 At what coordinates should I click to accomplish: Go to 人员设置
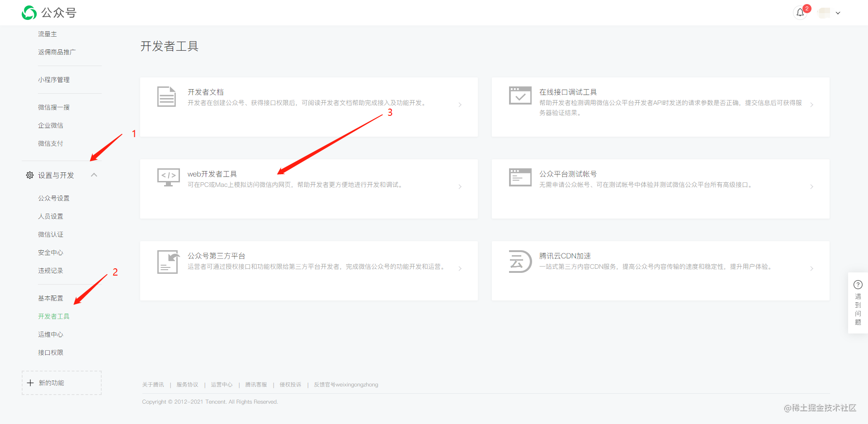click(51, 216)
